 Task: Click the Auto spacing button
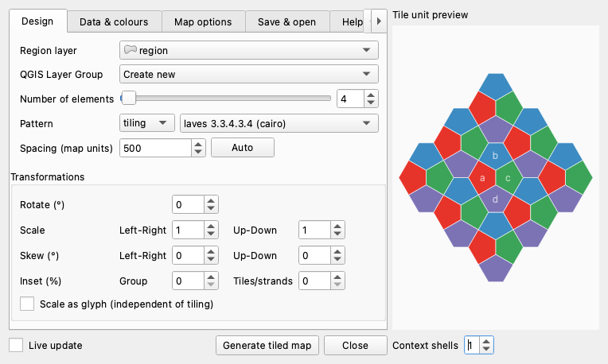243,148
